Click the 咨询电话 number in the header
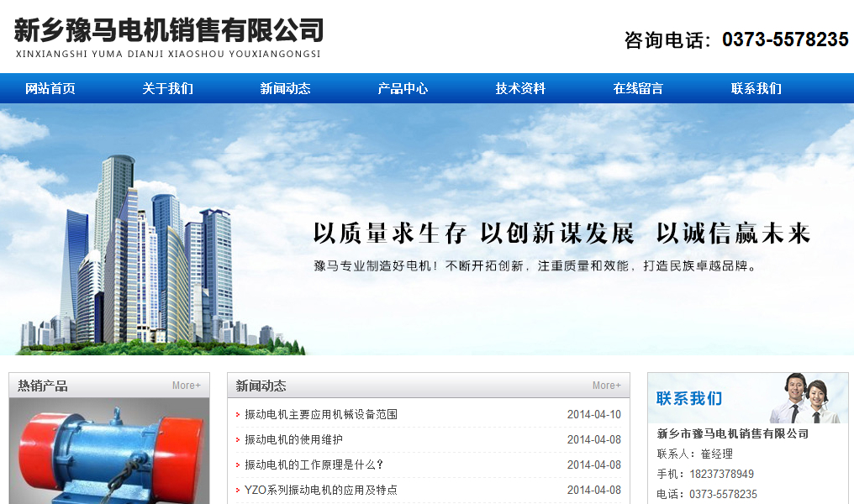The height and width of the screenshot is (504, 854). (785, 39)
